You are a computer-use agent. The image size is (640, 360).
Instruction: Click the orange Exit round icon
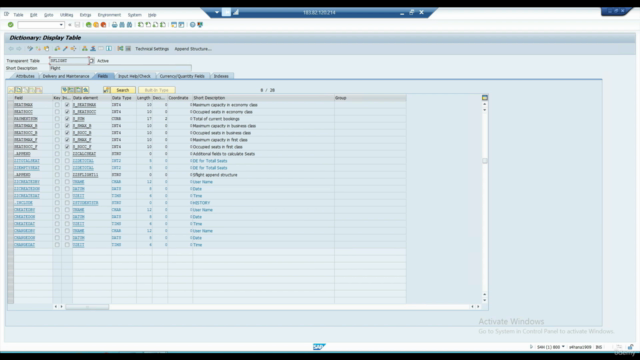coord(96,25)
